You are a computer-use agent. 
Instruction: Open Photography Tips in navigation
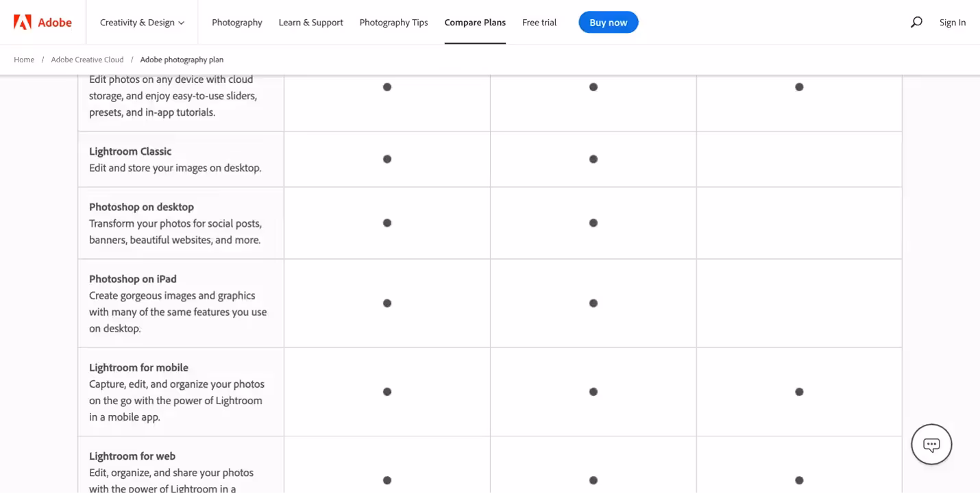coord(393,23)
